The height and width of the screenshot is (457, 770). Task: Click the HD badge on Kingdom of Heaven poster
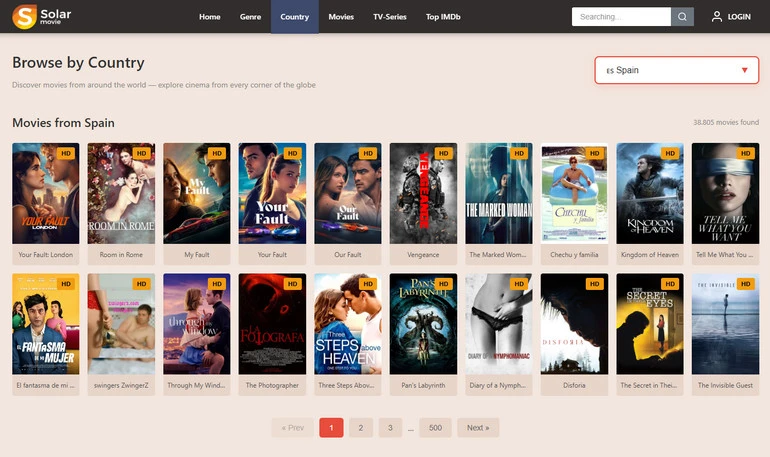[x=670, y=153]
